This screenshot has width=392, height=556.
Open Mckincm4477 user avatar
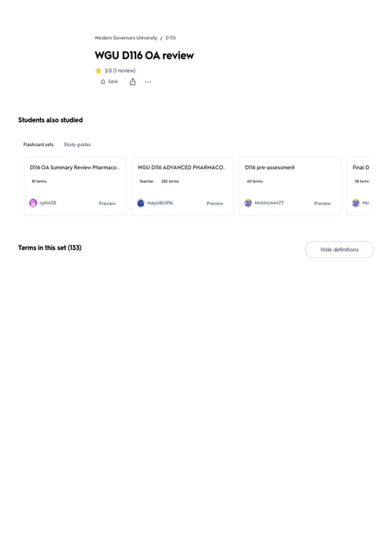click(x=248, y=203)
